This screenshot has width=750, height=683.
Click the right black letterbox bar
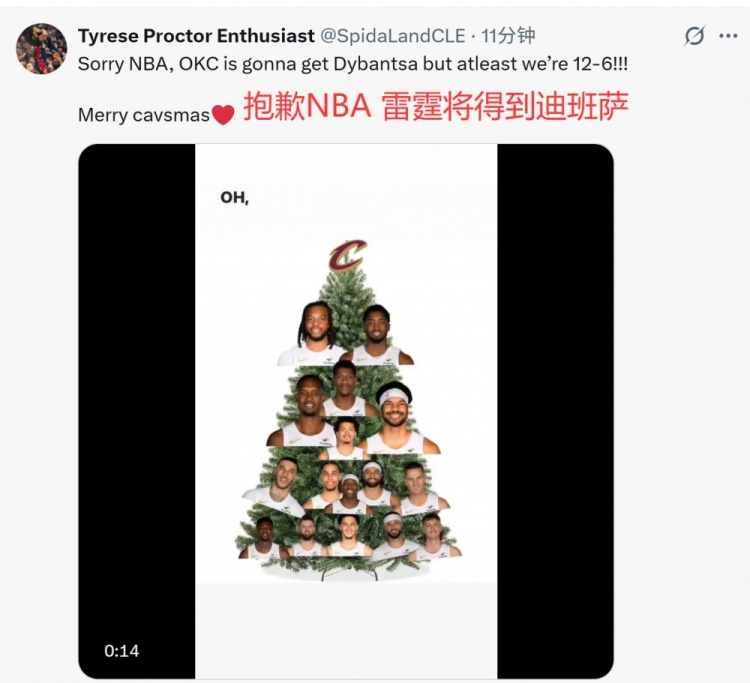tap(555, 411)
